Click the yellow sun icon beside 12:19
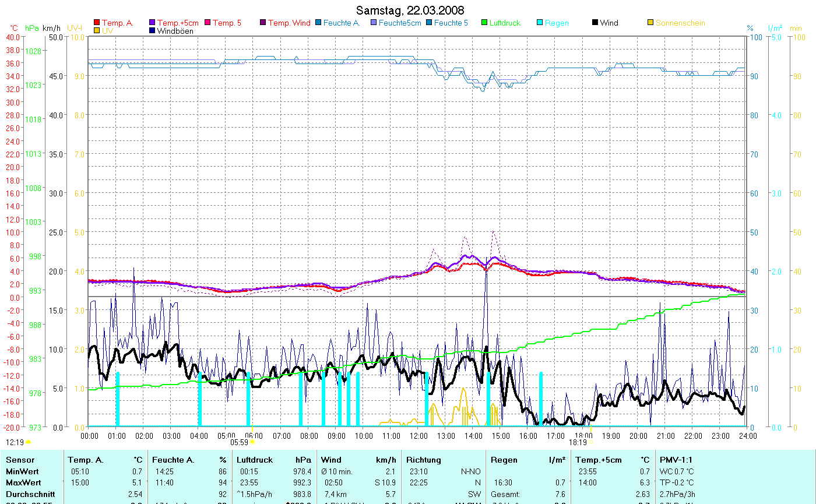This screenshot has width=816, height=504. point(28,442)
